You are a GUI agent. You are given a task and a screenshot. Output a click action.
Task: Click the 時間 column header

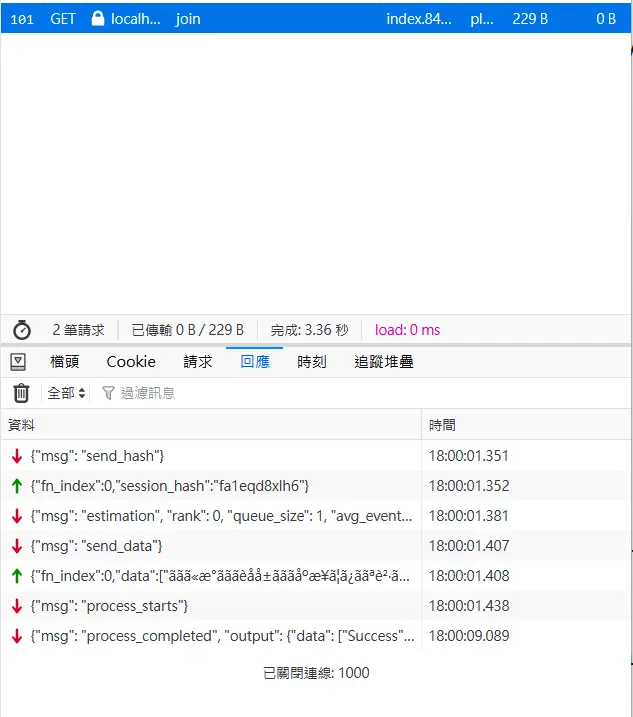point(525,425)
